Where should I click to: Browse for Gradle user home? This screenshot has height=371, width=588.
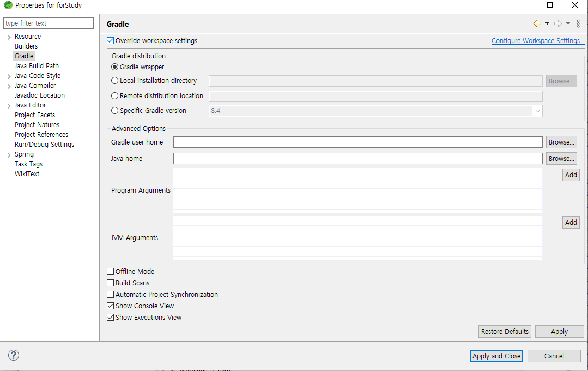(x=561, y=142)
